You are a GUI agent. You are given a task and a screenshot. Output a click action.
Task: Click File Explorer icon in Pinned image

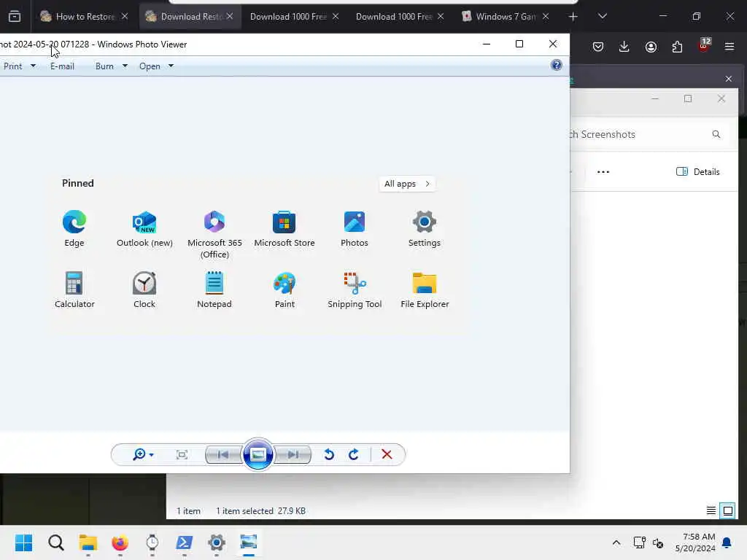(425, 284)
